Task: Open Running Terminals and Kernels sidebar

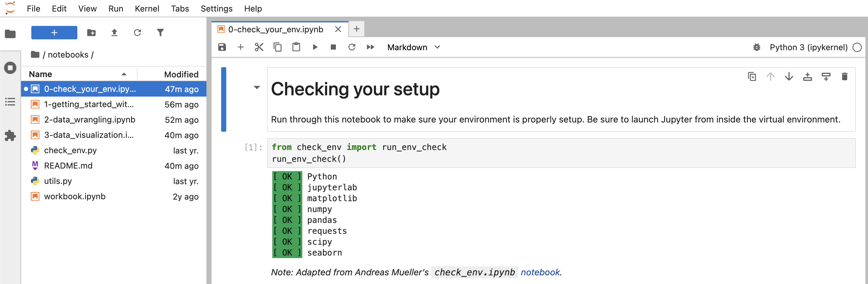Action: [10, 68]
